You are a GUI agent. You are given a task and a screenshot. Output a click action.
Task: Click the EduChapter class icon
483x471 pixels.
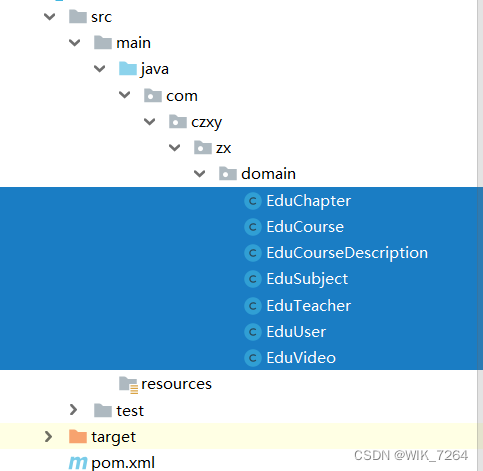pos(253,201)
